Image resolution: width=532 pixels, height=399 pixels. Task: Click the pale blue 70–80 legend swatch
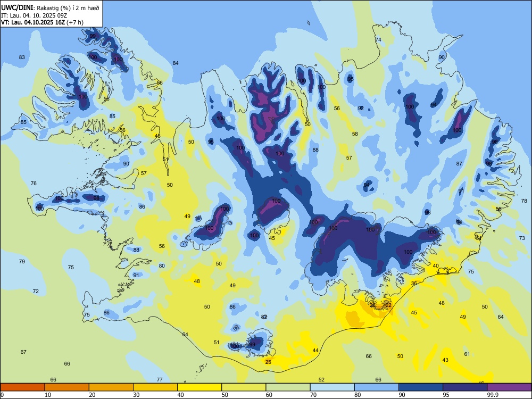[332, 387]
